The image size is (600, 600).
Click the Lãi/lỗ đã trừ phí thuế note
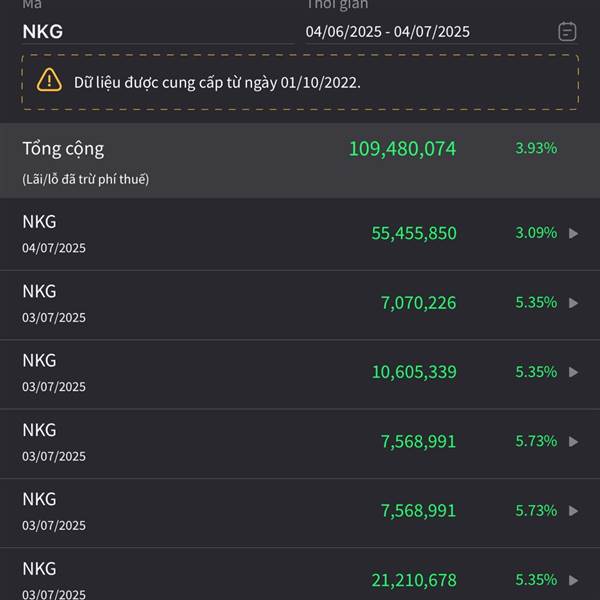coord(86,179)
